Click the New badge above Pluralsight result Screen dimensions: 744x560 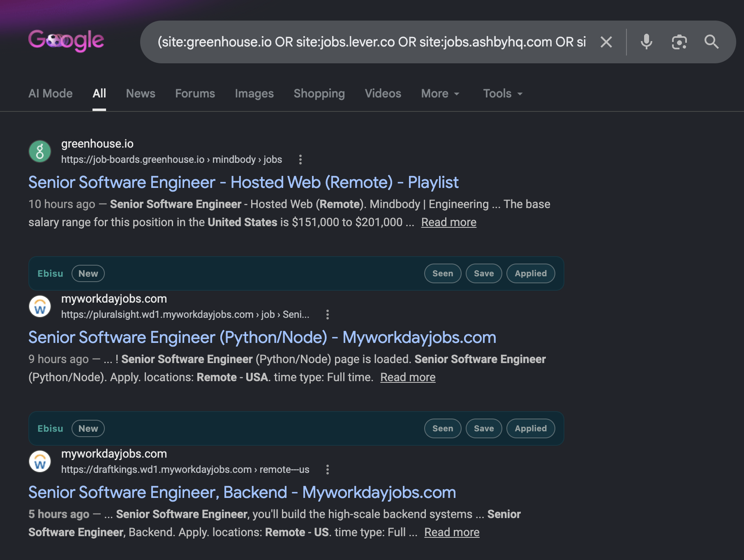point(88,273)
